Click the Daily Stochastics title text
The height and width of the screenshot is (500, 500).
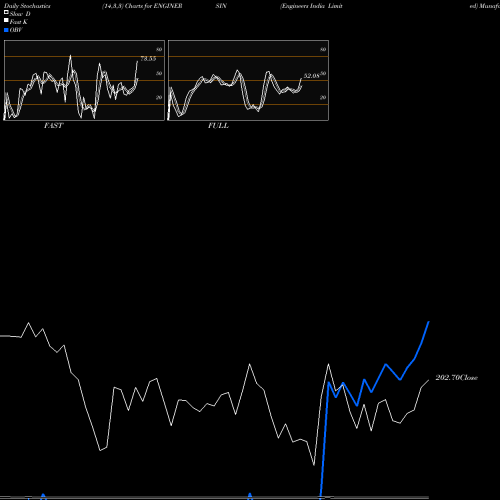tap(27, 6)
